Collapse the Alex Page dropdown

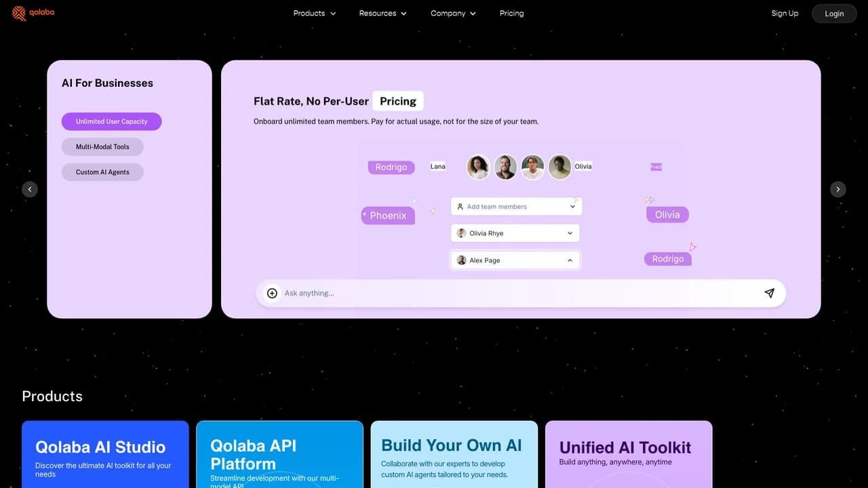pos(515,260)
